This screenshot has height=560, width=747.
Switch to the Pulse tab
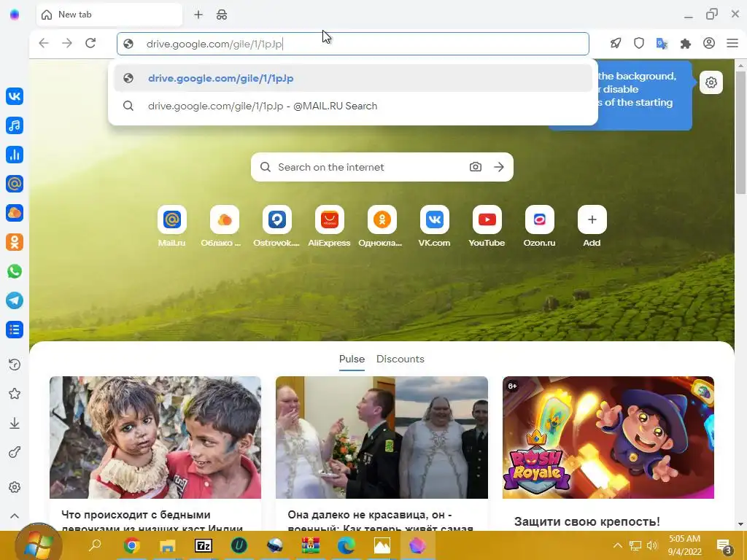click(352, 359)
